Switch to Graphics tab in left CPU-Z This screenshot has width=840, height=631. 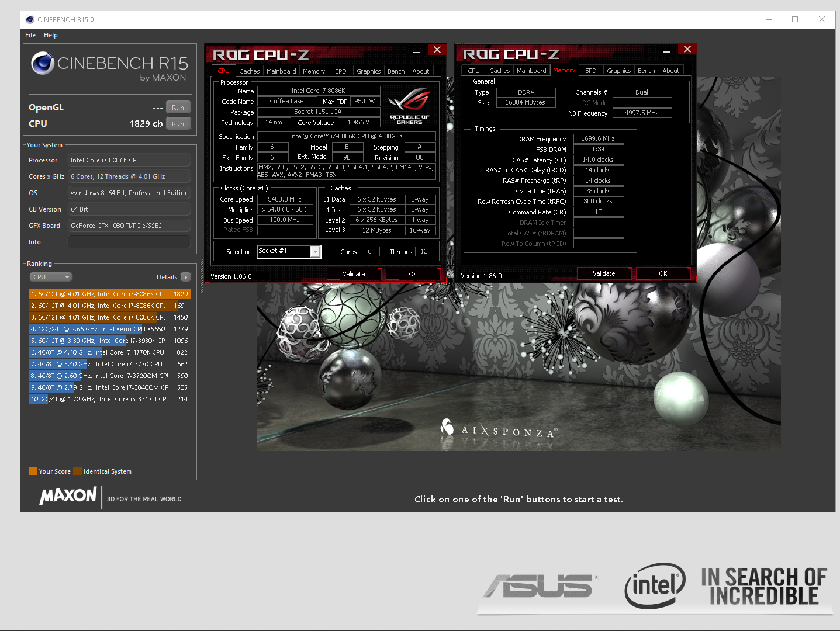tap(369, 71)
